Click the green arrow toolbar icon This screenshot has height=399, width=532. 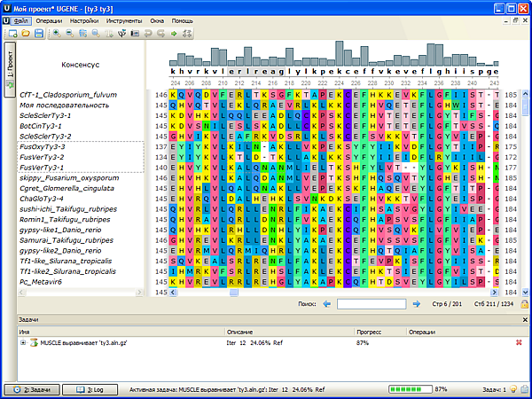click(x=175, y=33)
